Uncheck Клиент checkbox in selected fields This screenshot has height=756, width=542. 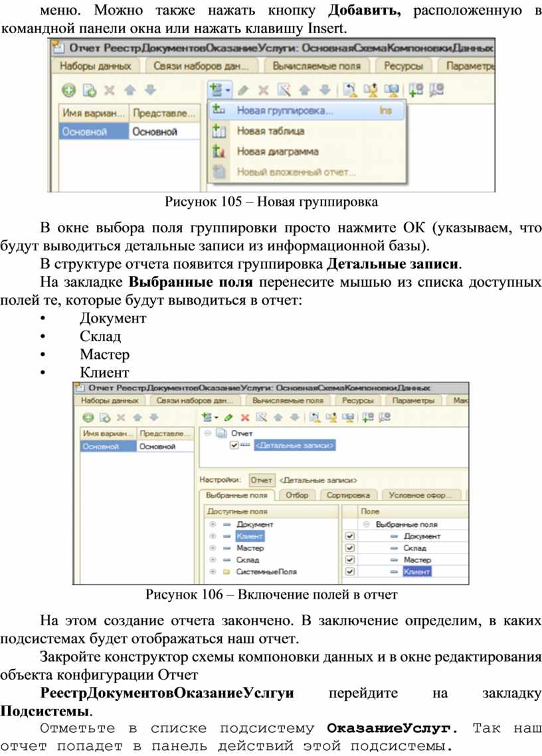point(350,572)
